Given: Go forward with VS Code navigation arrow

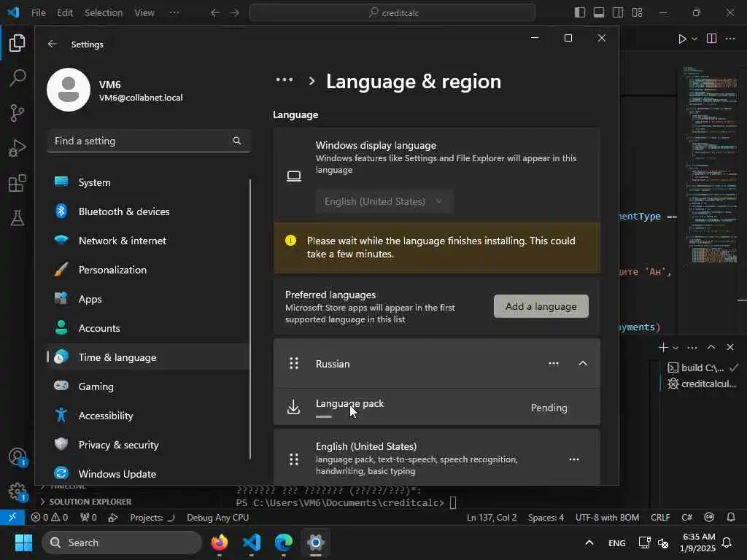Looking at the screenshot, I should (235, 13).
